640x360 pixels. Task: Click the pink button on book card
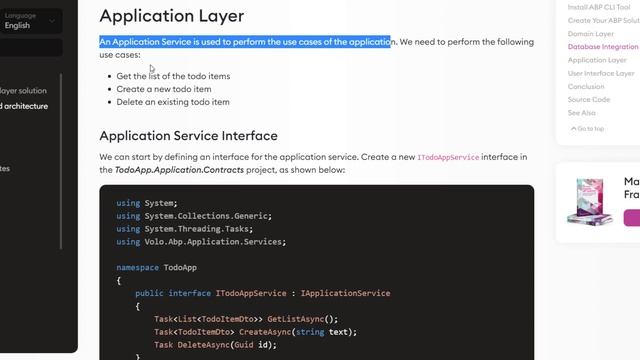coord(632,218)
